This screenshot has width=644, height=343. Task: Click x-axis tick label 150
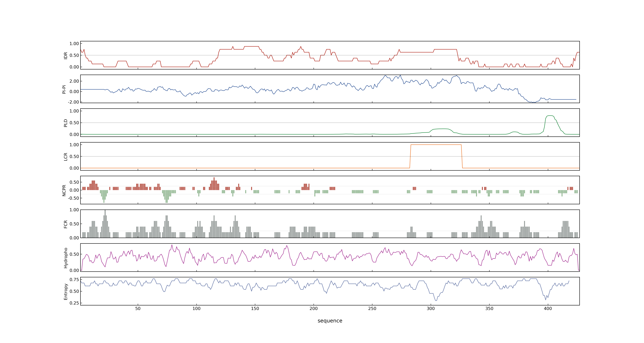[255, 309]
